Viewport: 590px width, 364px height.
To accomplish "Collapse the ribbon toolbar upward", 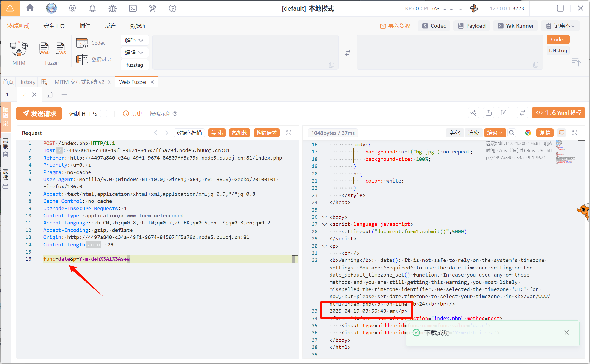I will 576,62.
